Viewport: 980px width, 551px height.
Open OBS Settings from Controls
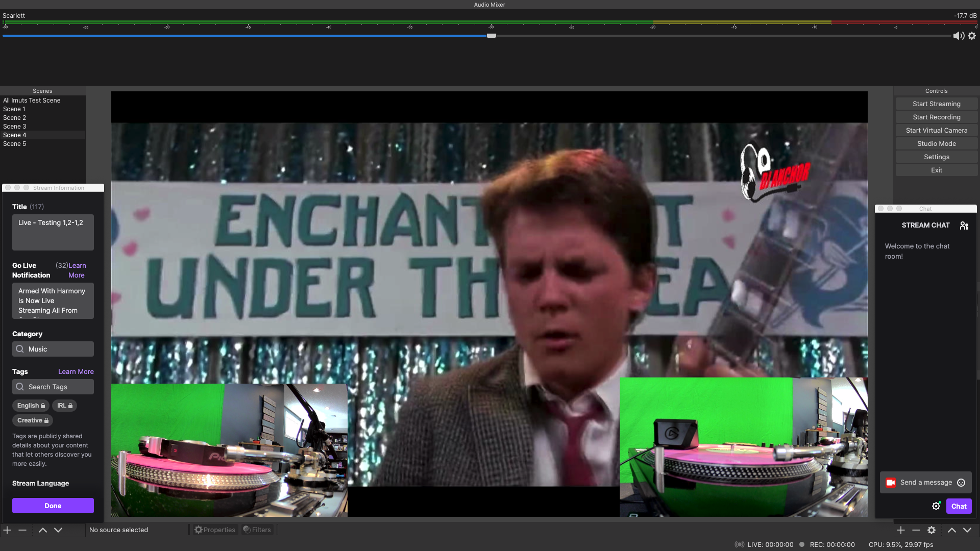tap(937, 157)
